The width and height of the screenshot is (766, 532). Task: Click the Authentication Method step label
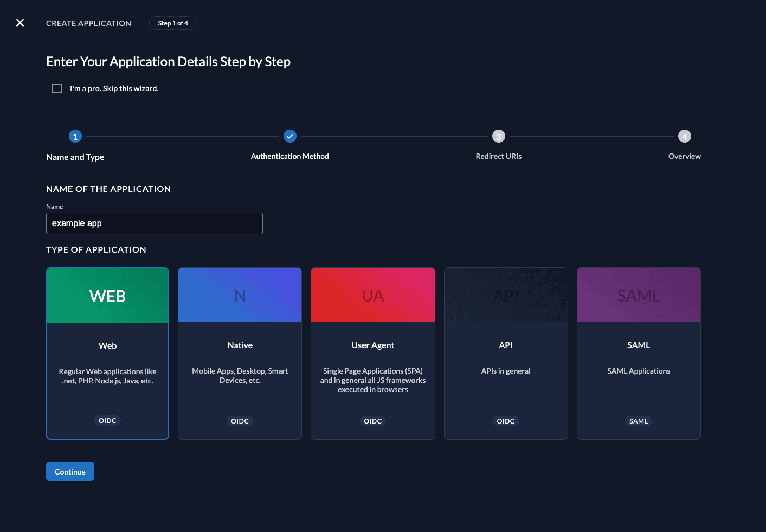289,156
